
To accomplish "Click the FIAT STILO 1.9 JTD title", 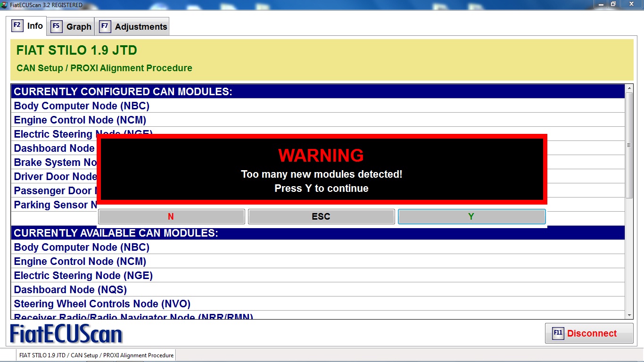I will click(x=77, y=50).
